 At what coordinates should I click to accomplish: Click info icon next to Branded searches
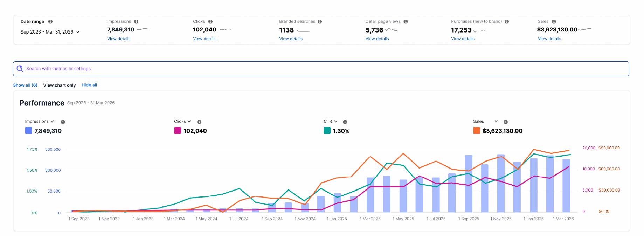[x=320, y=22]
